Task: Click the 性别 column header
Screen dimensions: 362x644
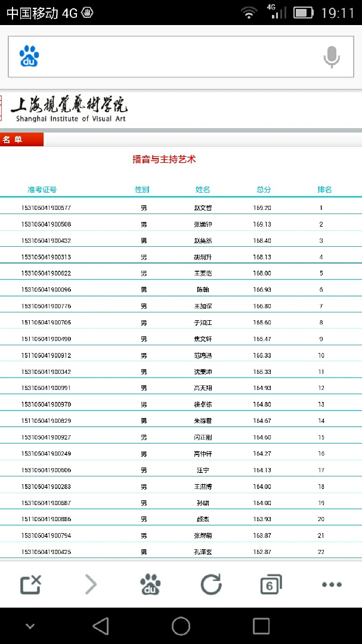Action: [x=142, y=190]
